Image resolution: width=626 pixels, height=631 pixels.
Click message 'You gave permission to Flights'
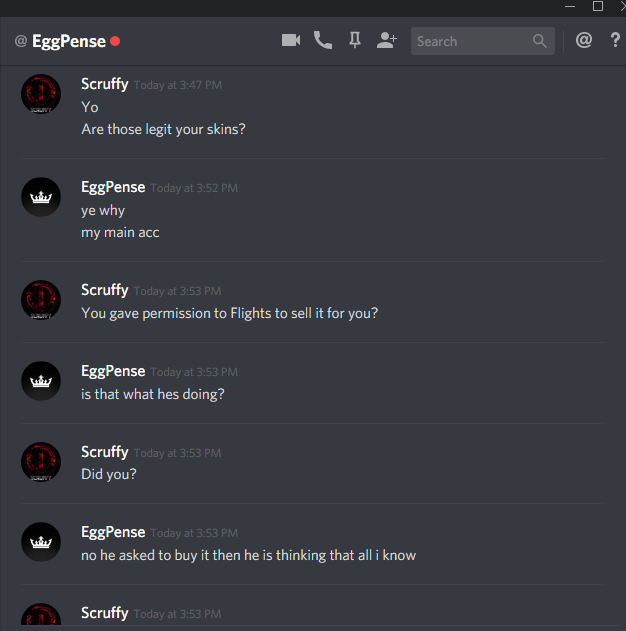(x=230, y=313)
